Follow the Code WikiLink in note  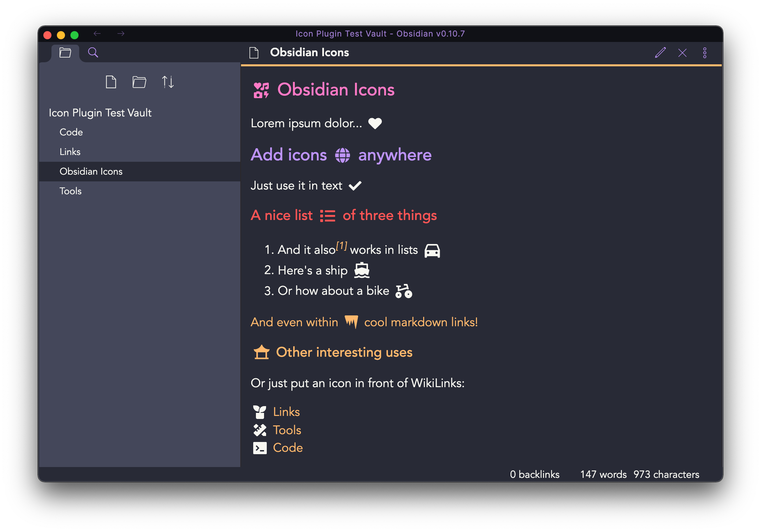click(288, 448)
